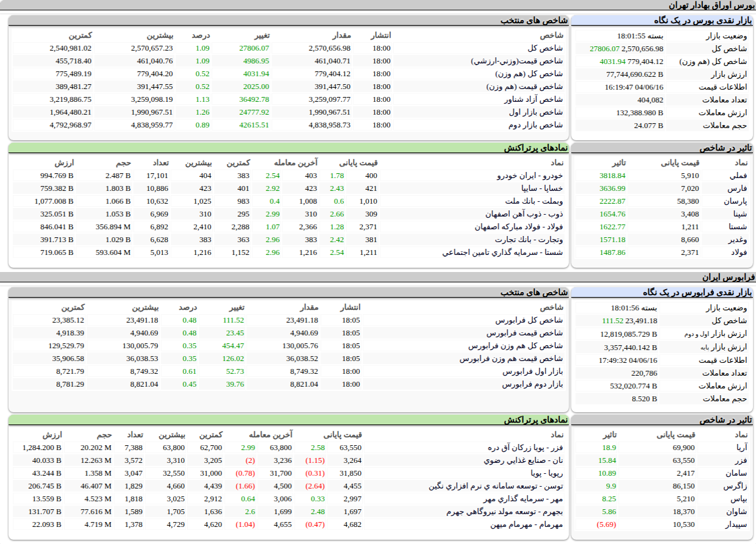
Task: Click Tehran market status بسته 18:01:55
Action: (x=640, y=36)
